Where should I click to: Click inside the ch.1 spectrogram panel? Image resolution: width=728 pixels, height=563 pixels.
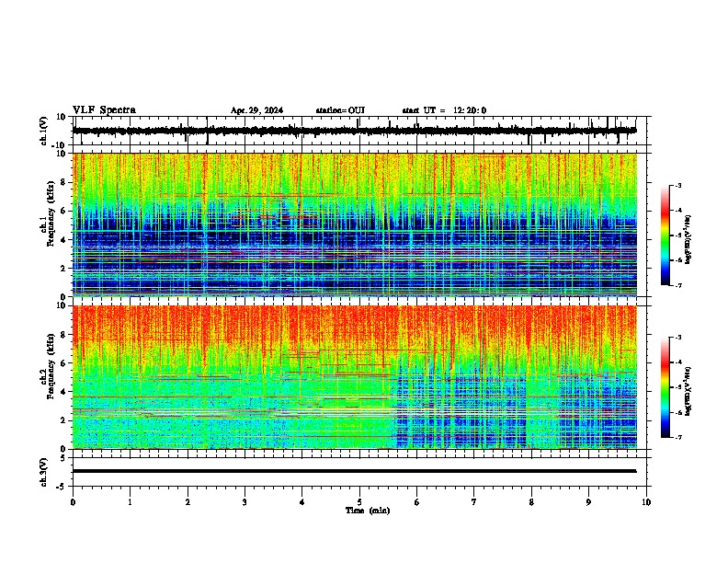point(354,224)
